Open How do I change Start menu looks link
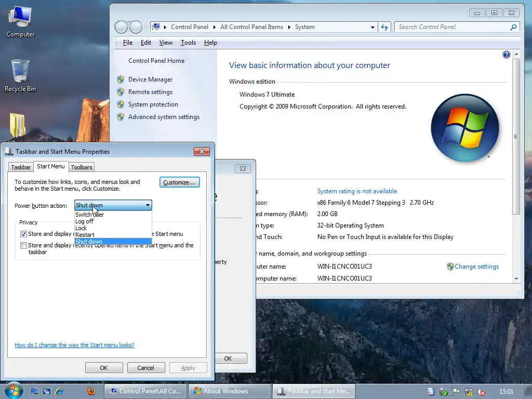 (74, 345)
